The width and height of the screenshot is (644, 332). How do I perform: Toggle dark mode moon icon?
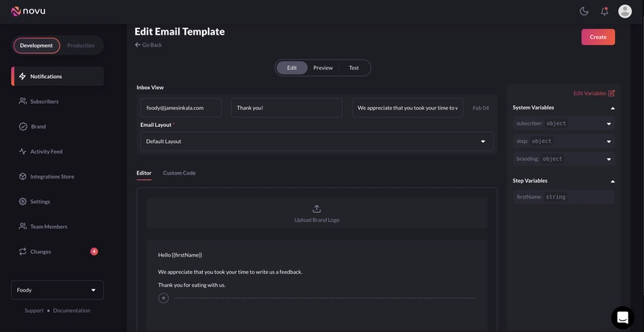tap(584, 11)
